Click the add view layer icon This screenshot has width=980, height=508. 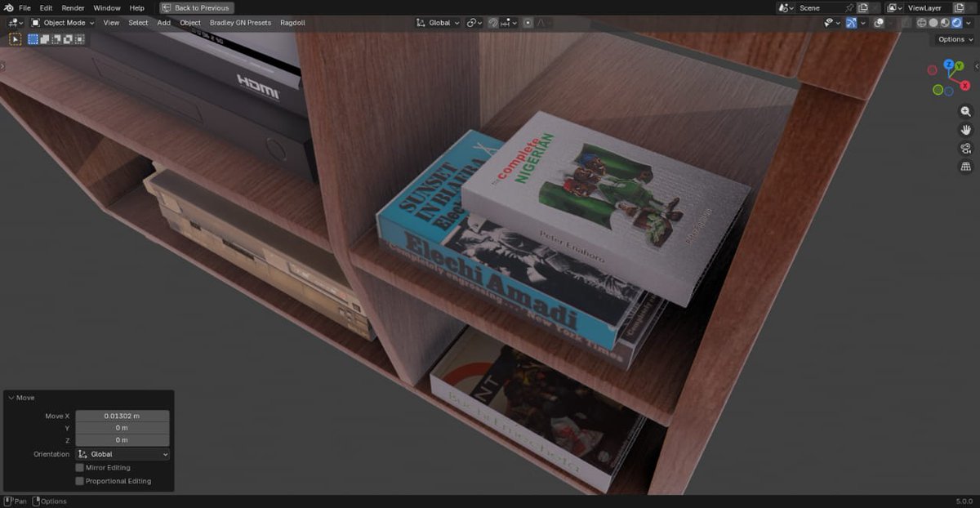pos(959,7)
